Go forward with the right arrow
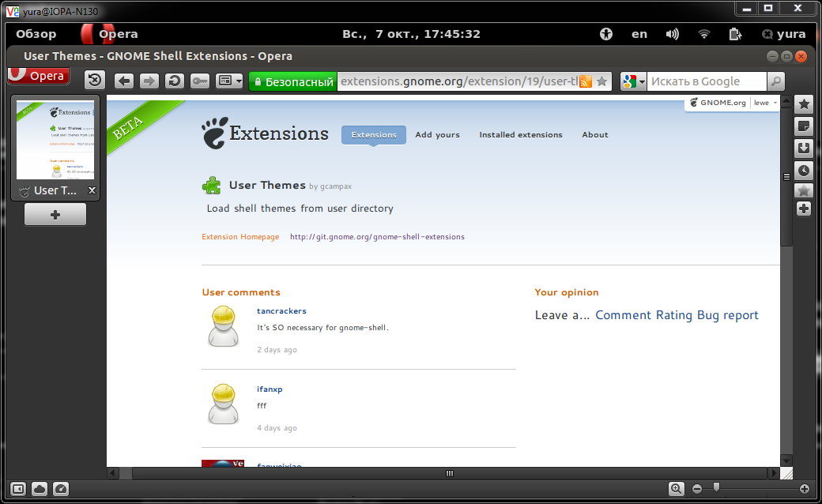This screenshot has width=822, height=504. pyautogui.click(x=149, y=81)
